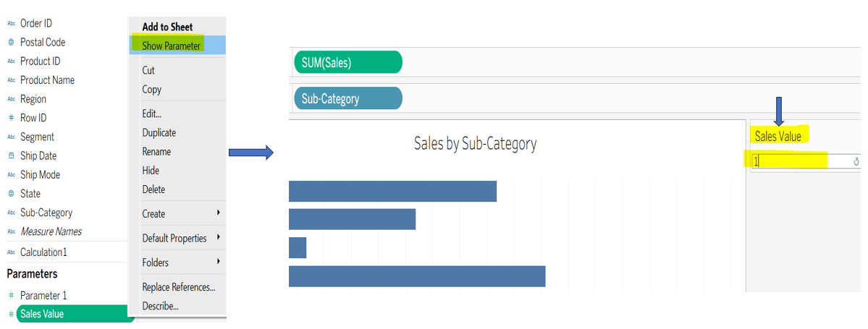Click the reset icon in Sales Value field
The height and width of the screenshot is (329, 868).
click(x=856, y=162)
